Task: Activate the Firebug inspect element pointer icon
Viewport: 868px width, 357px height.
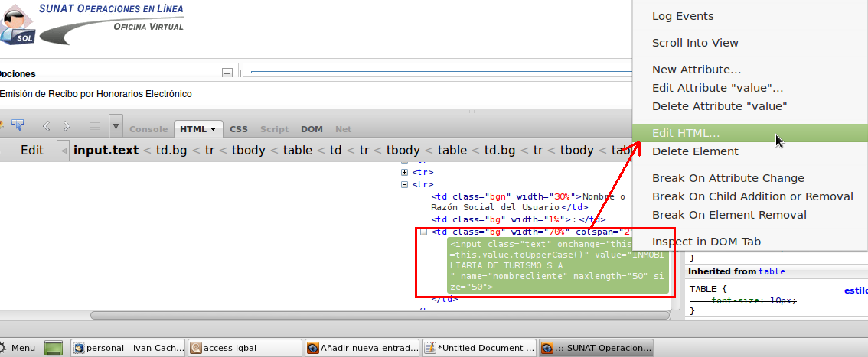Action: coord(18,125)
